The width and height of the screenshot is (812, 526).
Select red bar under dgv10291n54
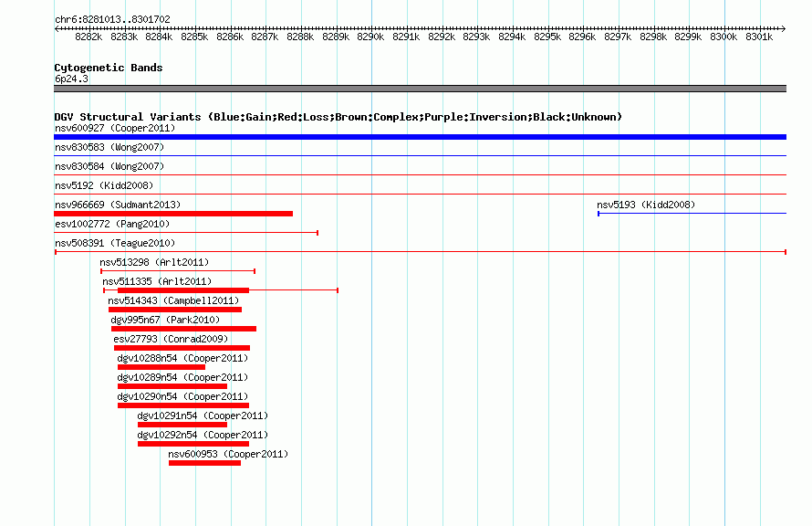[x=182, y=425]
